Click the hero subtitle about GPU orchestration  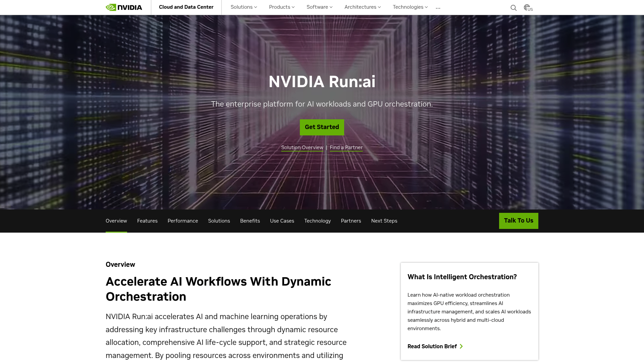(322, 104)
